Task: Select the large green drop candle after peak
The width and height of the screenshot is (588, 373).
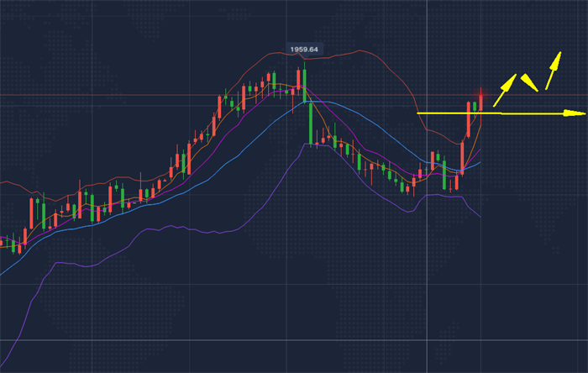Action: click(310, 123)
